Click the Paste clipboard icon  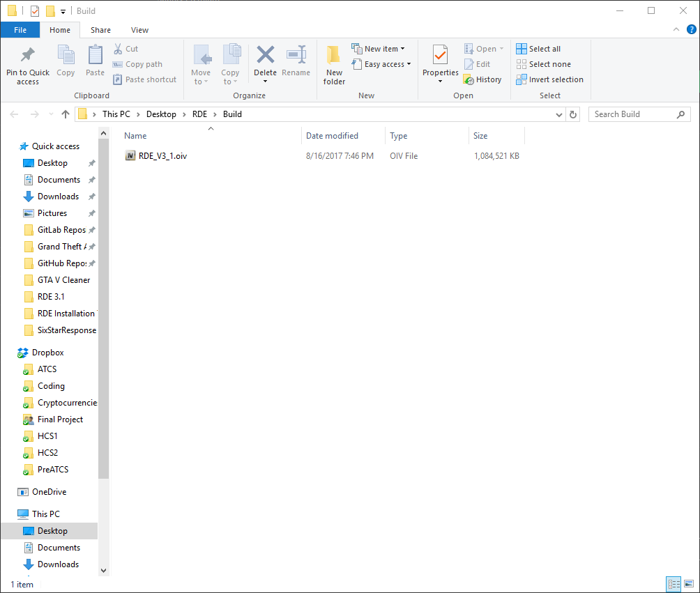[95, 55]
